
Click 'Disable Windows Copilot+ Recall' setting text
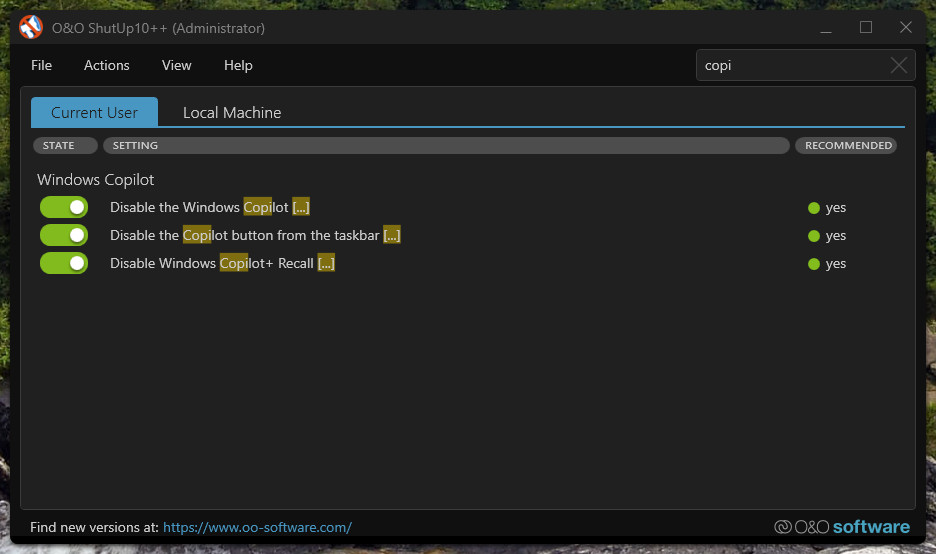tap(212, 263)
